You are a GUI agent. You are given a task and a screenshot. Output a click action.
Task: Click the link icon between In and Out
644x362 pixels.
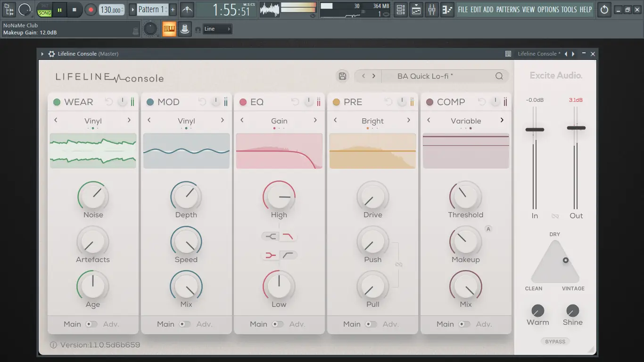(x=555, y=216)
